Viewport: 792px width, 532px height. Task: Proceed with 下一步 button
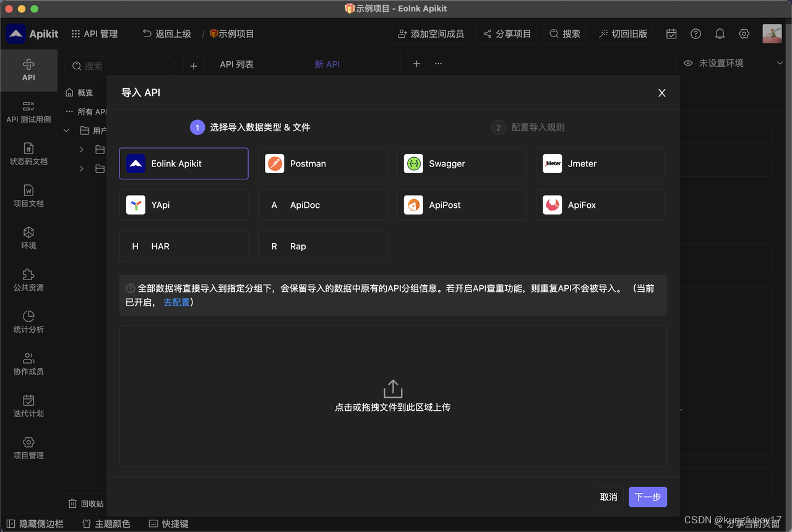(648, 497)
